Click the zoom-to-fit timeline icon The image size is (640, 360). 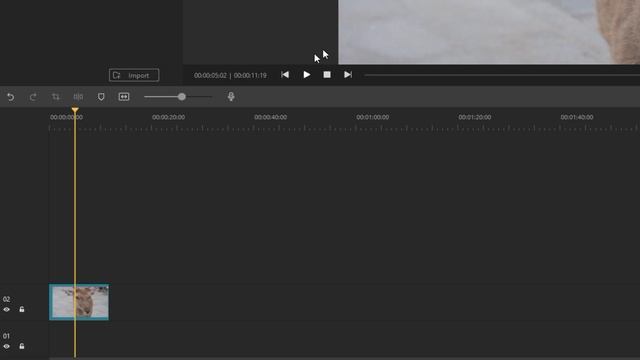point(124,97)
